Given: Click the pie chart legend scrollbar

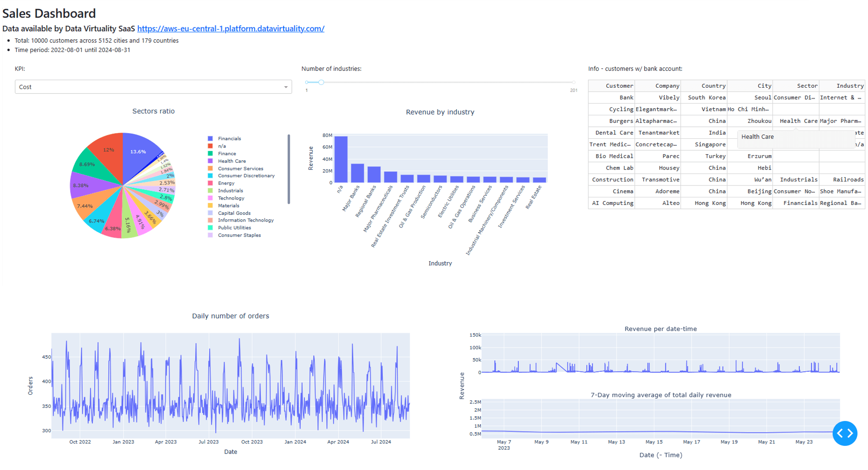Looking at the screenshot, I should tap(289, 170).
